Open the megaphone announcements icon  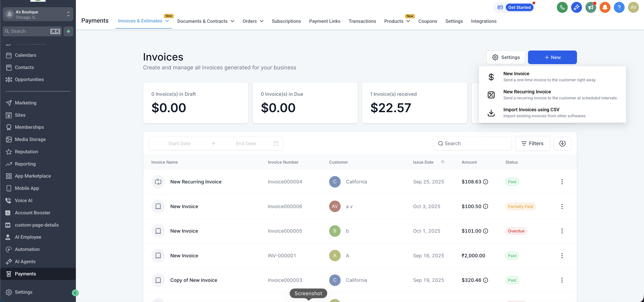[x=591, y=8]
